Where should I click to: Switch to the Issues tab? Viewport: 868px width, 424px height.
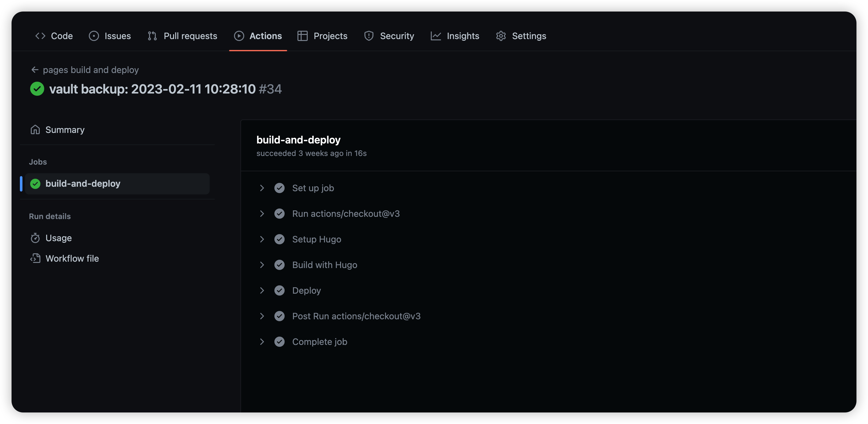point(110,36)
